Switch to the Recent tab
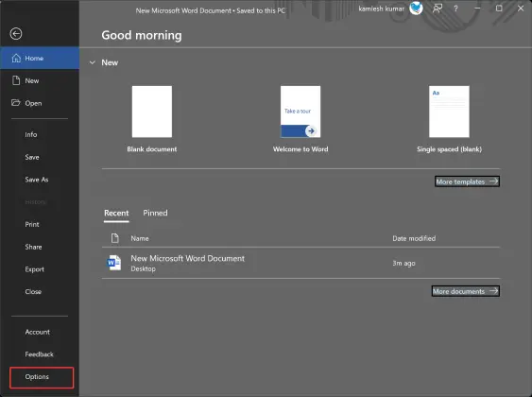This screenshot has height=397, width=532. pos(116,213)
